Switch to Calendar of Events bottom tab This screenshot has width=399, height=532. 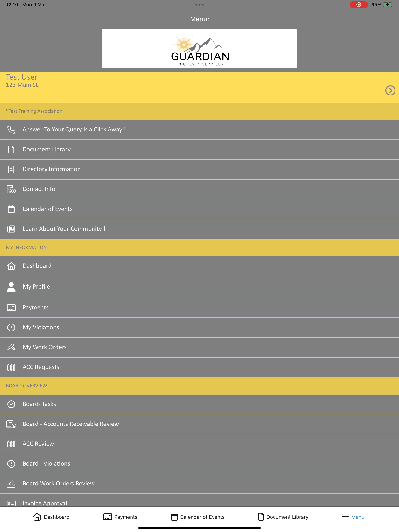[198, 517]
